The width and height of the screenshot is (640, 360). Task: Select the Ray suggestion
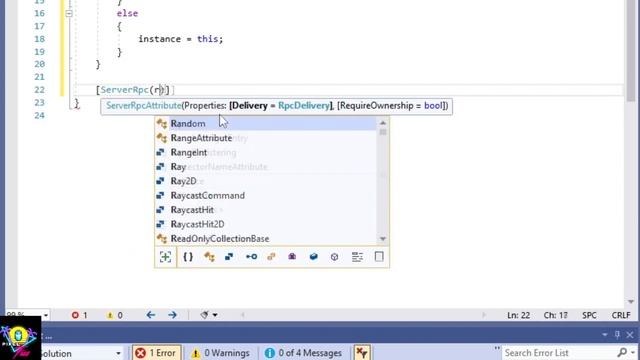coord(266,167)
